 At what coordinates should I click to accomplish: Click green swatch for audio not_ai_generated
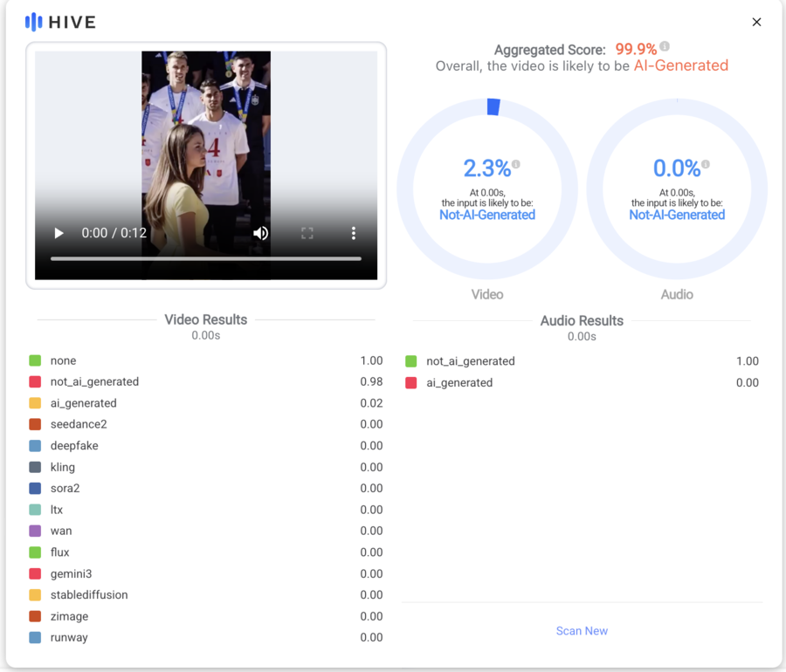point(411,361)
